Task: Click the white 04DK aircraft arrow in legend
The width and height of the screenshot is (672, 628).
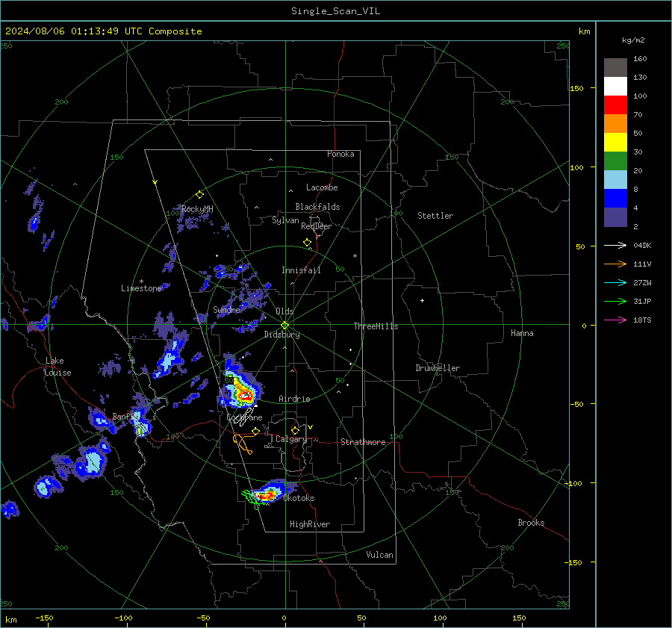Action: click(x=615, y=245)
